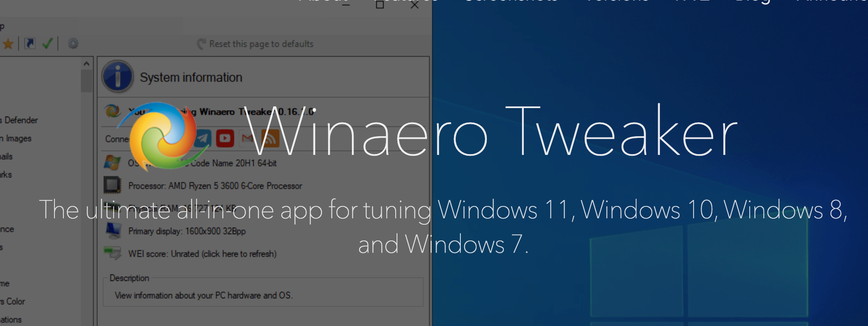Screen dimensions: 868x326
Task: Click the sidebar scrollbar up arrow
Action: 87,63
